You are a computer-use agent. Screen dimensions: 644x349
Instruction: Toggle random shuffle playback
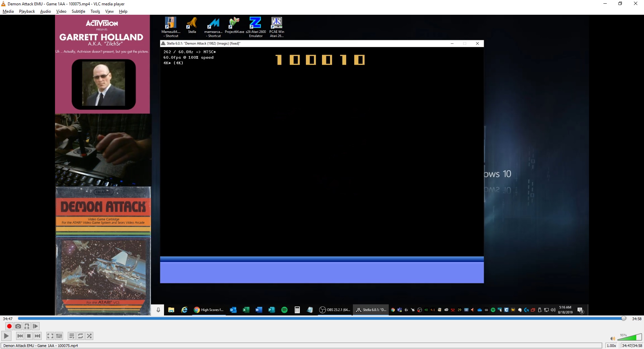click(89, 336)
